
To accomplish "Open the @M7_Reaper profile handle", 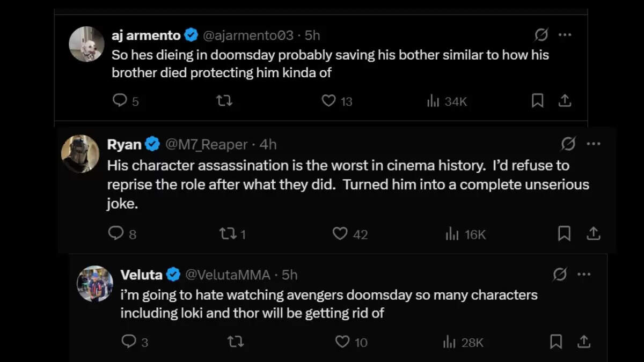I will [206, 144].
